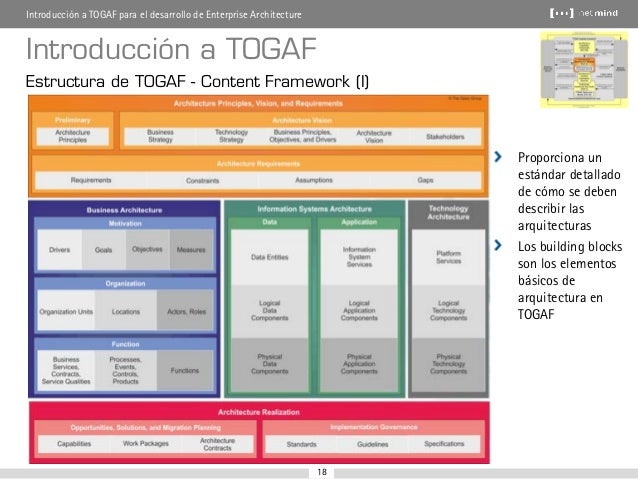Click 'Physical Application Components' block
The width and height of the screenshot is (638, 479).
click(359, 364)
